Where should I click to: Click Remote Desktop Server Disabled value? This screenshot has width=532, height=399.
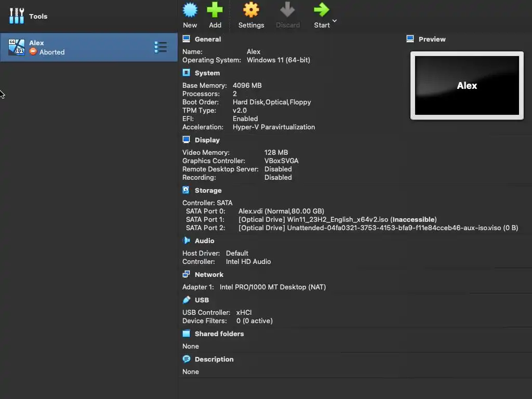pos(278,169)
